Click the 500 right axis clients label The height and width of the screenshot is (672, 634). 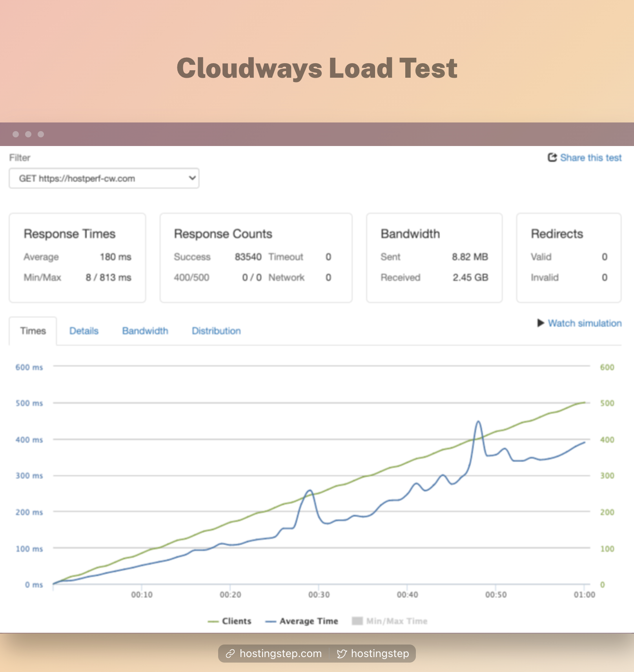(607, 403)
